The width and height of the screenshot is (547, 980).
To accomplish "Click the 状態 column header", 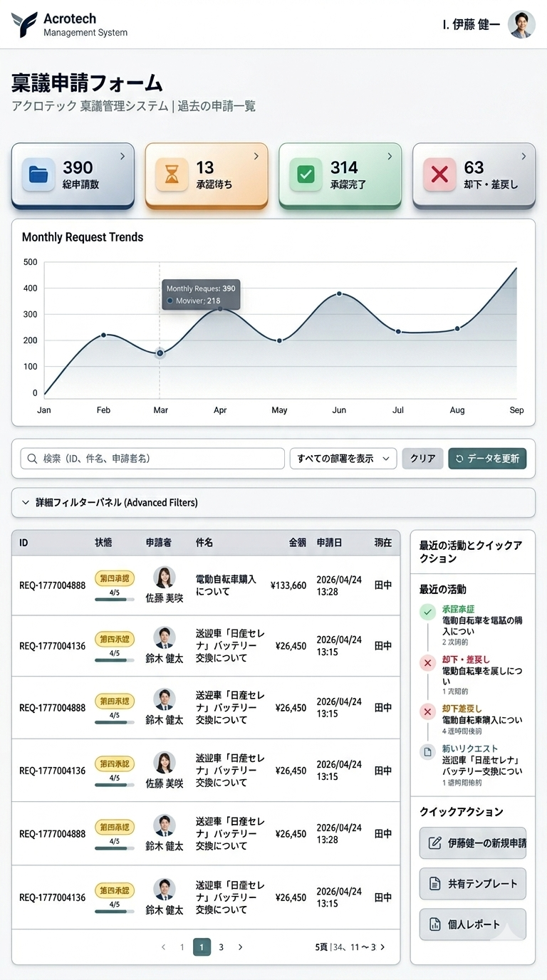I will [x=103, y=543].
